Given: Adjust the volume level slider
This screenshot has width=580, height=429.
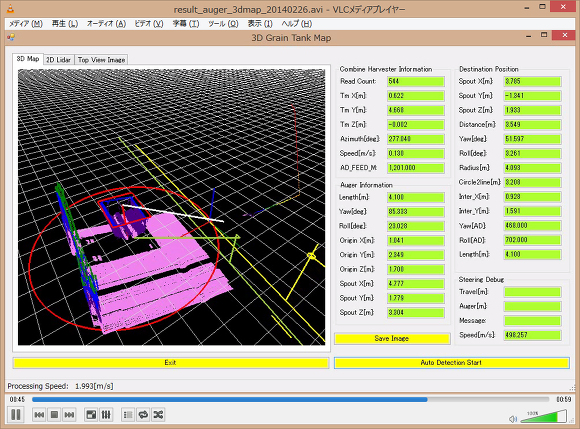Looking at the screenshot, I should [x=543, y=416].
